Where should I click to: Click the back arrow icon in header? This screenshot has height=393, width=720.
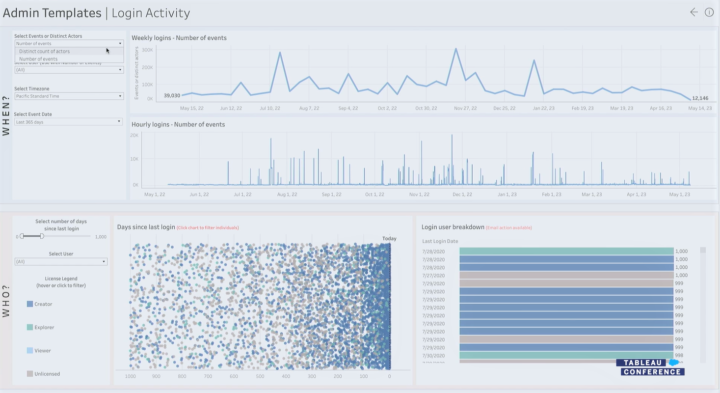pos(694,12)
